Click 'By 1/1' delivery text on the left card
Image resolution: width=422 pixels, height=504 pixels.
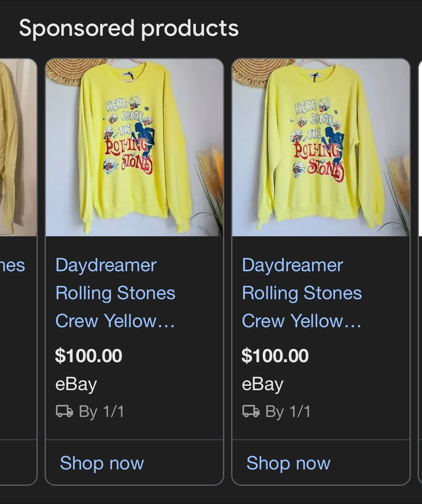coord(103,412)
